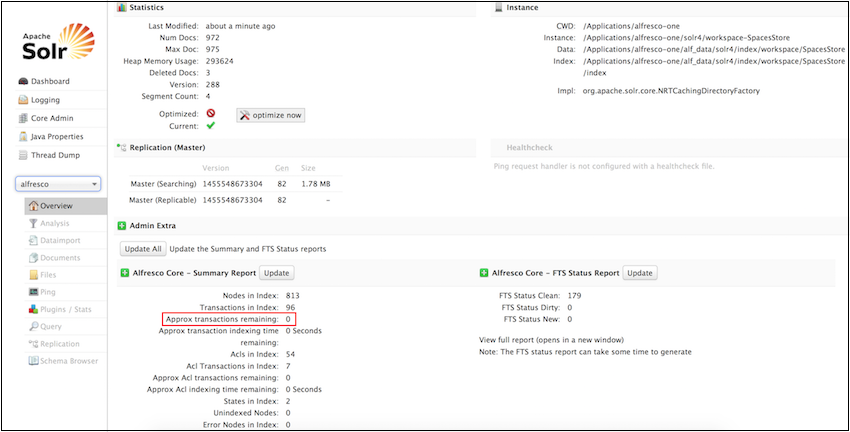Open the alfresco core selector dropdown
Screen dimensions: 850x432
(60, 184)
